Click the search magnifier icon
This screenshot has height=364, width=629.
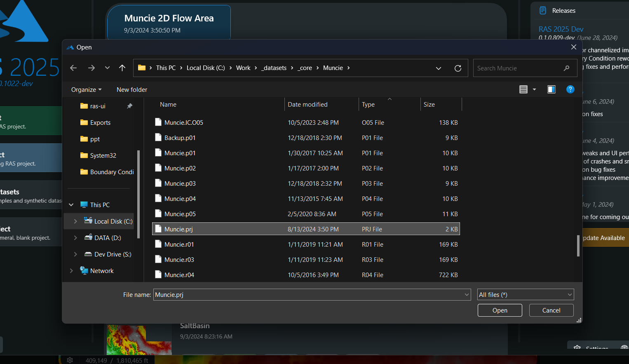point(566,68)
